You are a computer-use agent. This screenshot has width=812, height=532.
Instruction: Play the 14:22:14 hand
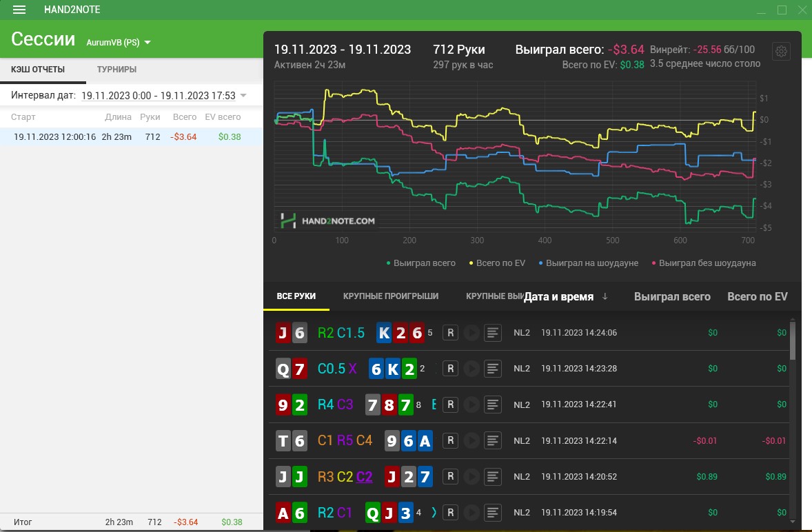tap(471, 440)
